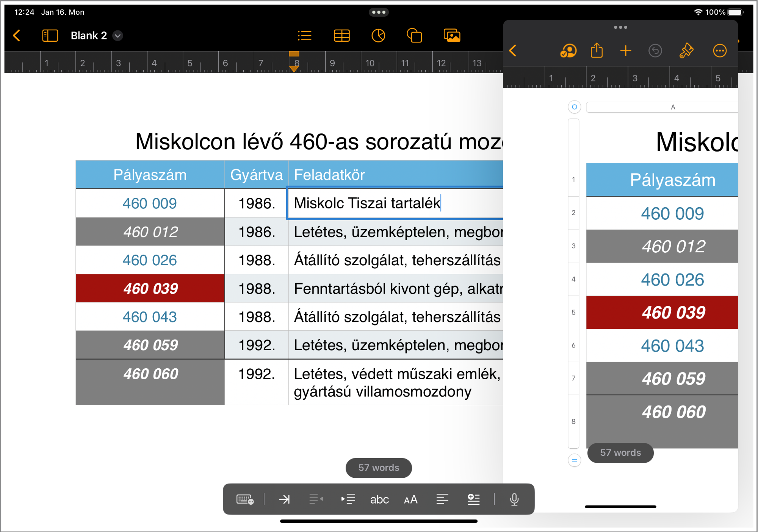
Task: Select the Gyártva header cell
Action: pyautogui.click(x=257, y=175)
